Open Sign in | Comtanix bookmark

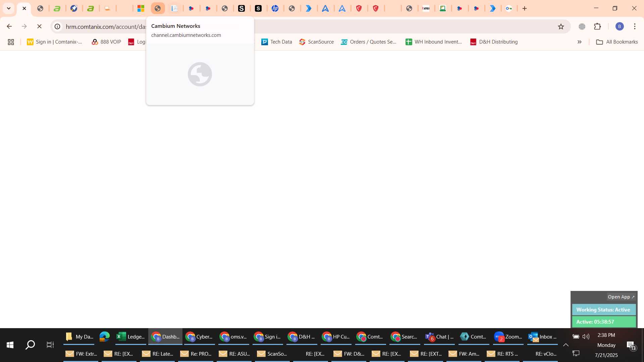tap(55, 42)
